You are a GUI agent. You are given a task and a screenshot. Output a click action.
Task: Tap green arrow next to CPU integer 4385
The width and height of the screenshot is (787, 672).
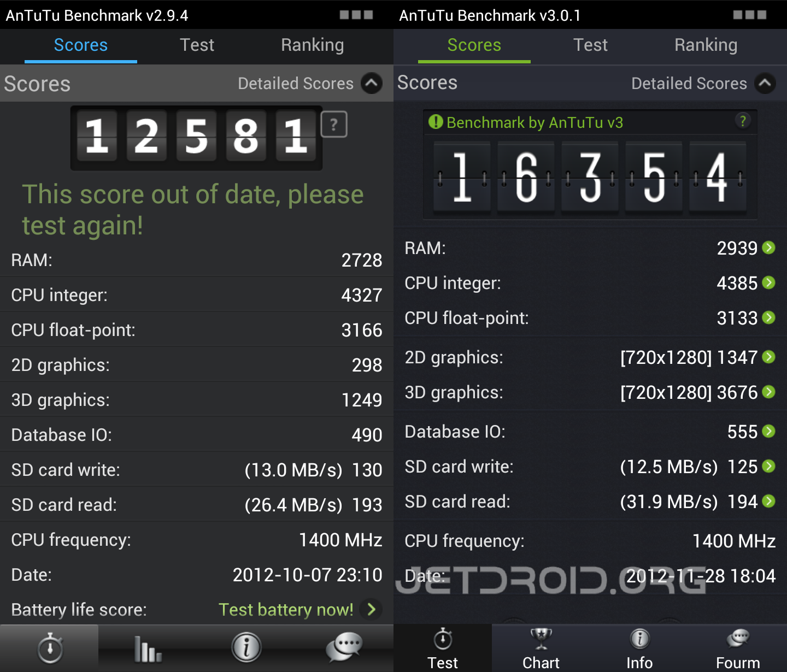coord(768,282)
